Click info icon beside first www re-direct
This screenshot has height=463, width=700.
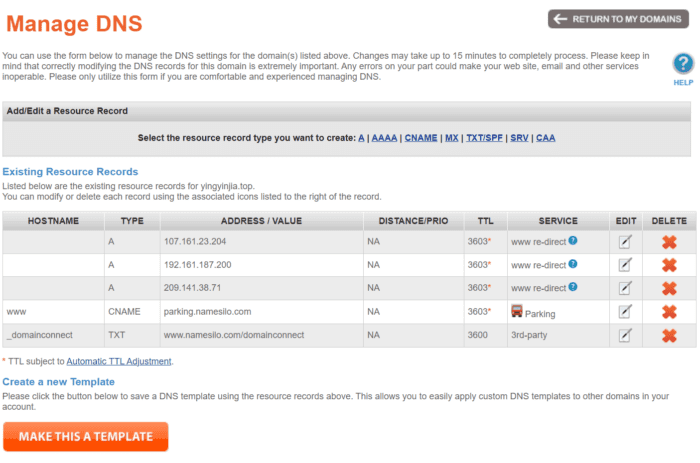click(x=573, y=241)
